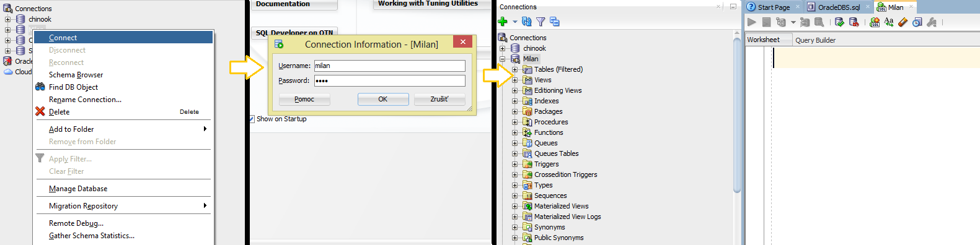The height and width of the screenshot is (245, 980).
Task: Click the Run Script icon in worksheet toolbar
Action: (x=766, y=22)
